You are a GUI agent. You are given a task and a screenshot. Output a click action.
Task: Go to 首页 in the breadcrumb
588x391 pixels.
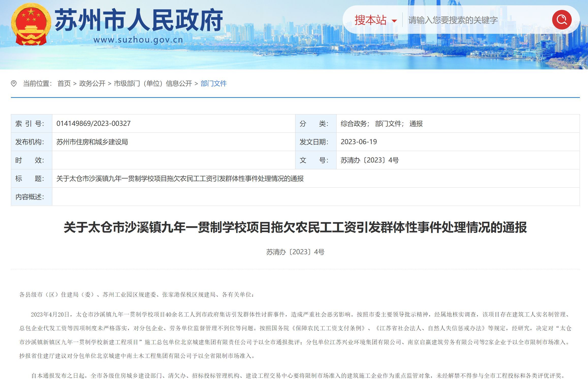click(64, 83)
